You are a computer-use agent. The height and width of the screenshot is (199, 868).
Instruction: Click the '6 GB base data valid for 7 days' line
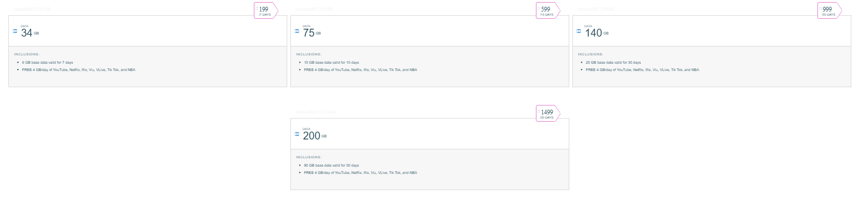[x=47, y=62]
